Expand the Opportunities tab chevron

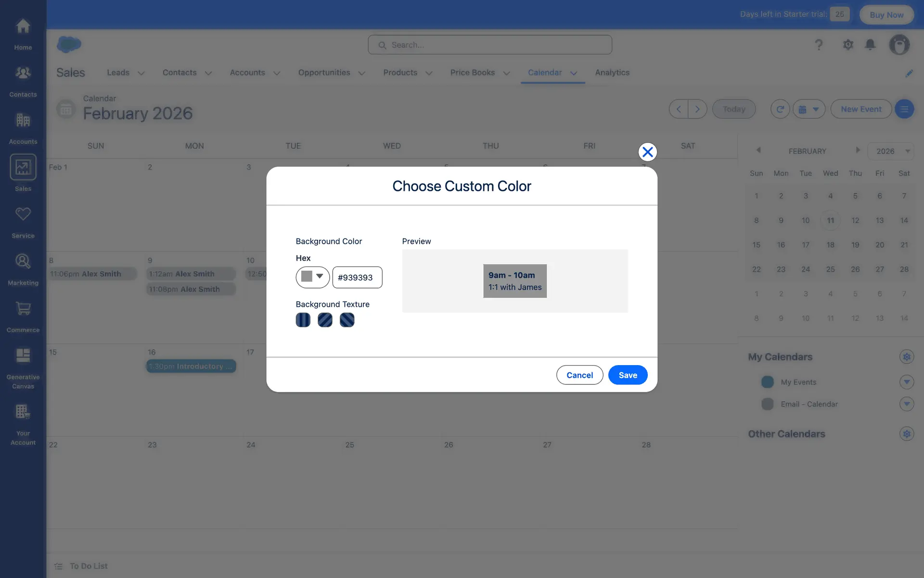(x=362, y=73)
